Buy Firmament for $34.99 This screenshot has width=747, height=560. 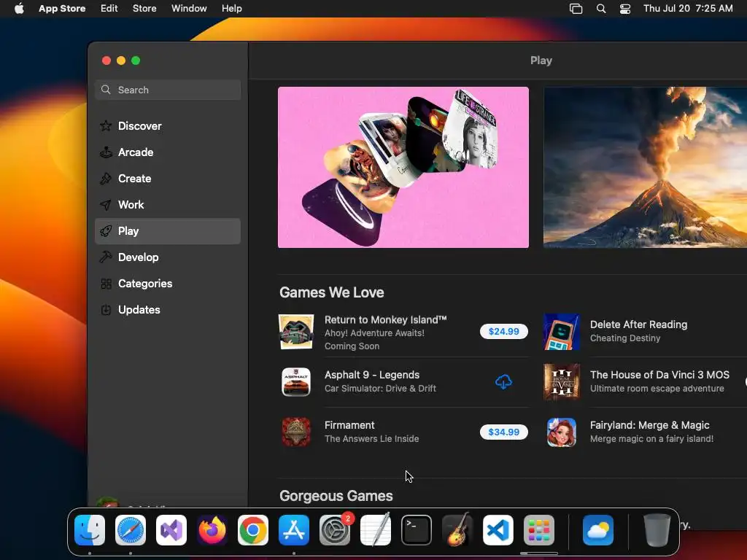pos(503,432)
